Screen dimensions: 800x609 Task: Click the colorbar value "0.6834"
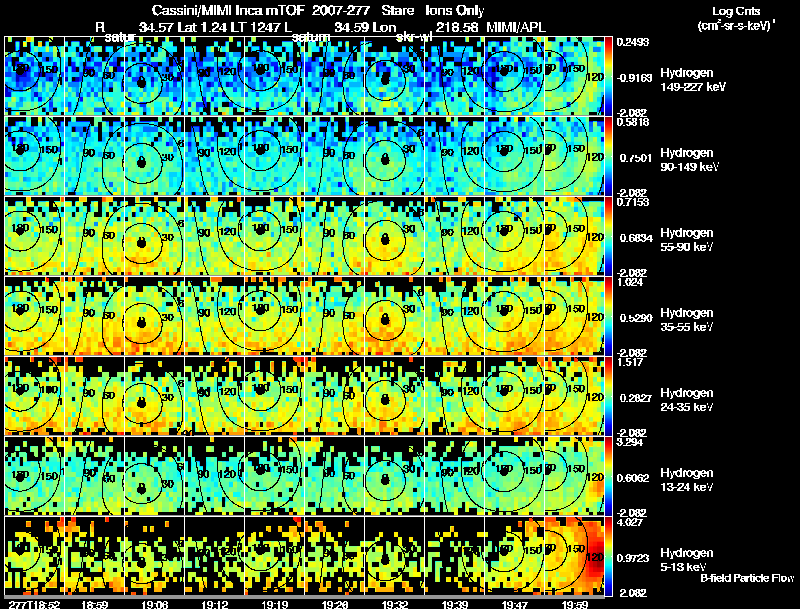point(636,238)
